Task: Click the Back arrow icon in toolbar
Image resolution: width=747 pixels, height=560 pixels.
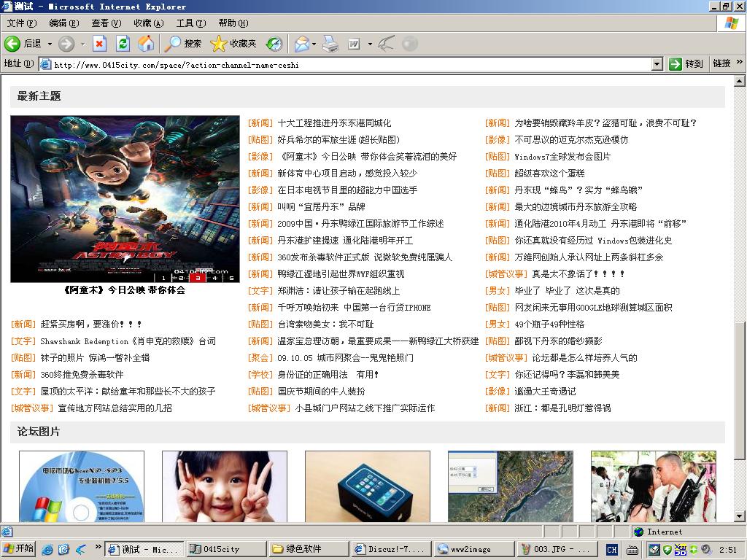Action: click(x=12, y=44)
